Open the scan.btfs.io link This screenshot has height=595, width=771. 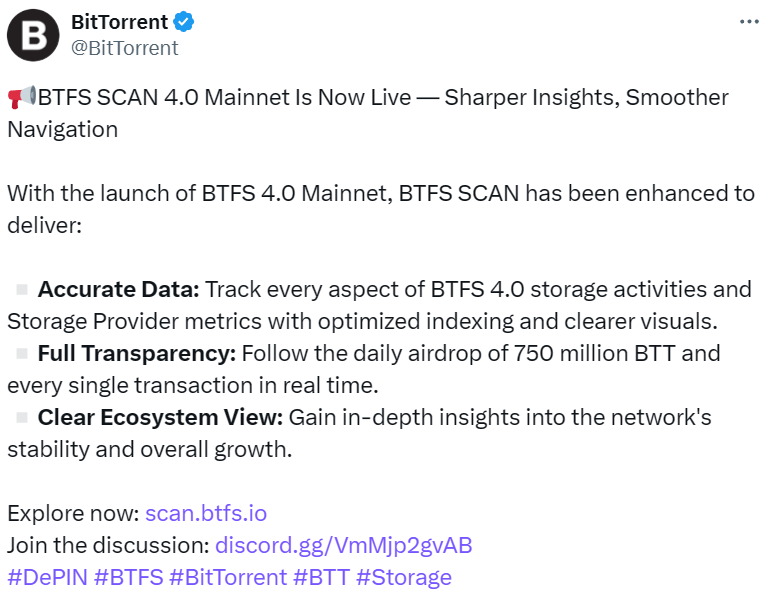click(206, 513)
